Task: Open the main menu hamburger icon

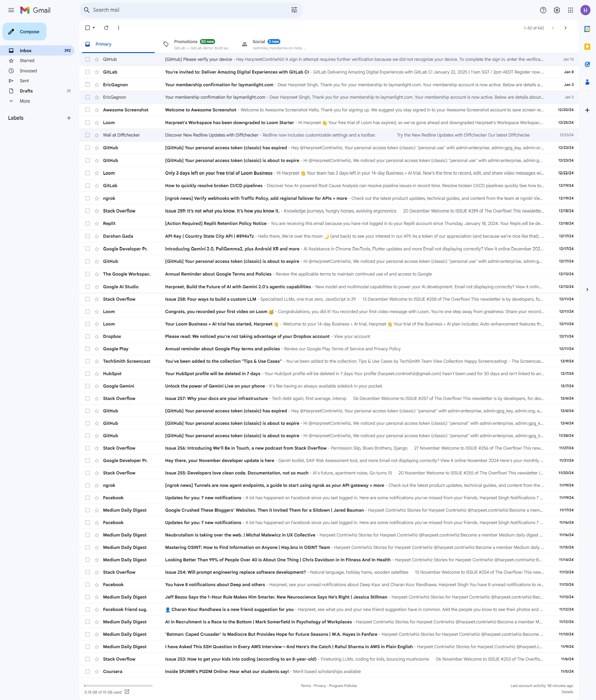Action: [11, 10]
